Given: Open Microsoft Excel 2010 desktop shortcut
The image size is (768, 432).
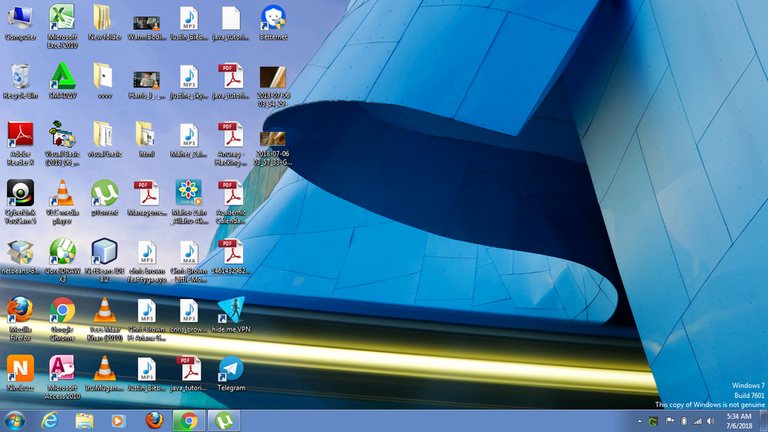Looking at the screenshot, I should [62, 18].
